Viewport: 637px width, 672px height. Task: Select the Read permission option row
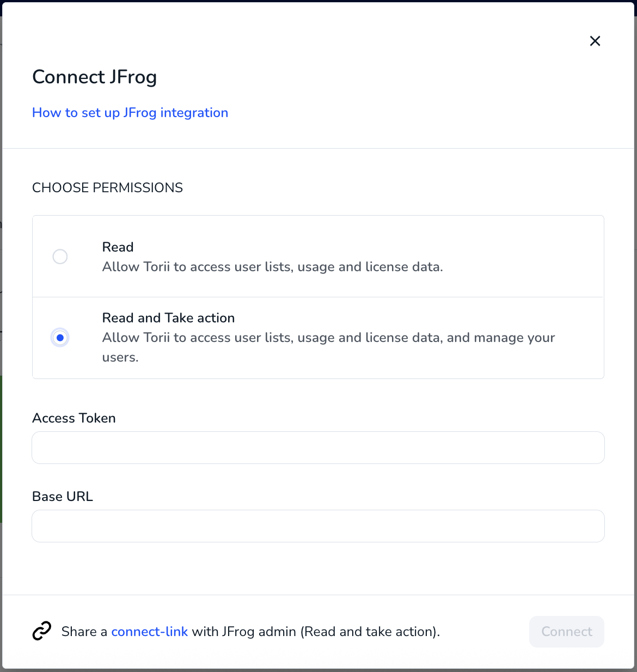(318, 256)
